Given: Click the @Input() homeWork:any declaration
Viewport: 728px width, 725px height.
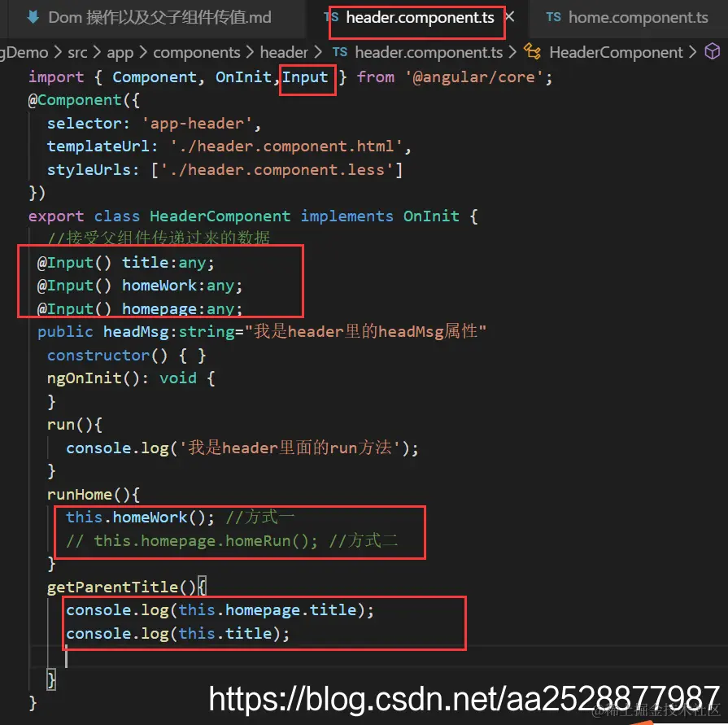Looking at the screenshot, I should tap(140, 286).
